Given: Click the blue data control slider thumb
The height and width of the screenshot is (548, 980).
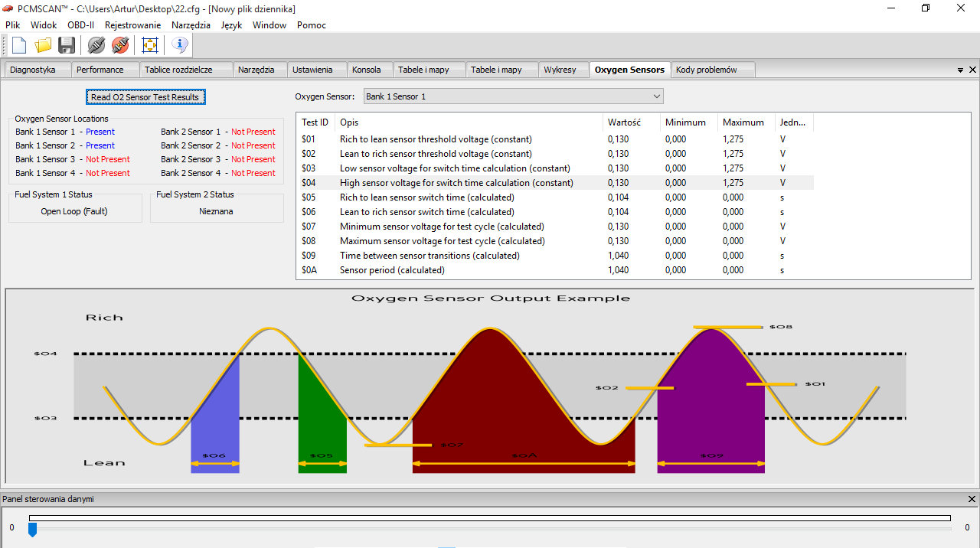Looking at the screenshot, I should pos(32,530).
